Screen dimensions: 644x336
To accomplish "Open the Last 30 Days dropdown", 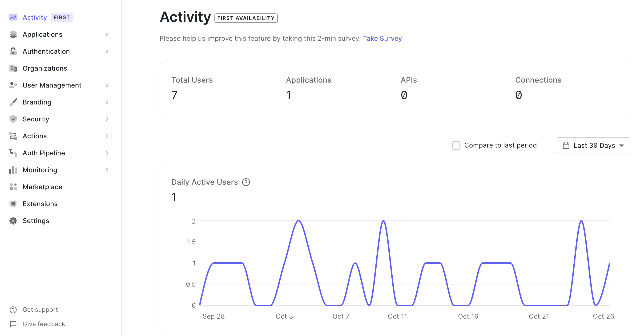I will [592, 145].
